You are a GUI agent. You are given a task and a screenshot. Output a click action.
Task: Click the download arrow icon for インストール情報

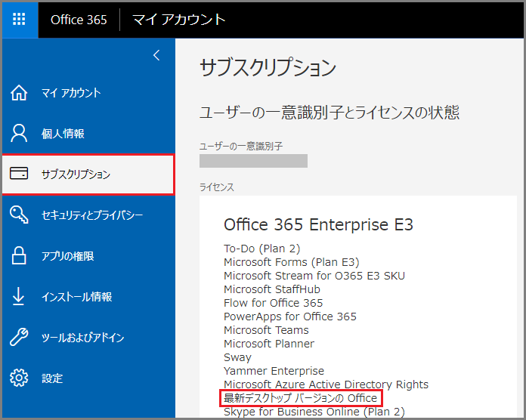point(18,296)
